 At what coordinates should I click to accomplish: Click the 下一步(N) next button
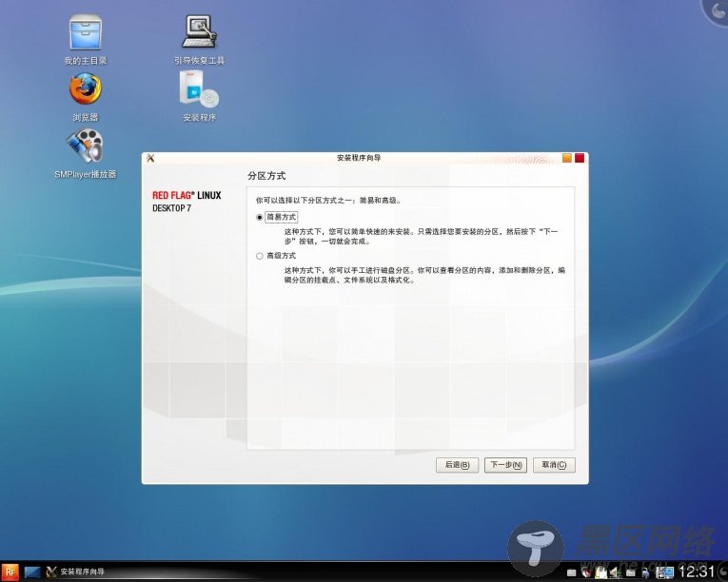click(x=505, y=465)
